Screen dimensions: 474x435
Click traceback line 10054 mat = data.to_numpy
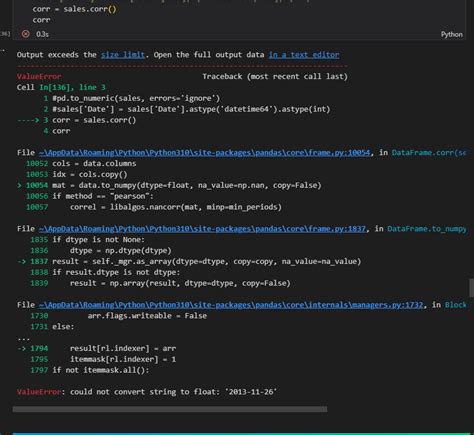point(169,185)
